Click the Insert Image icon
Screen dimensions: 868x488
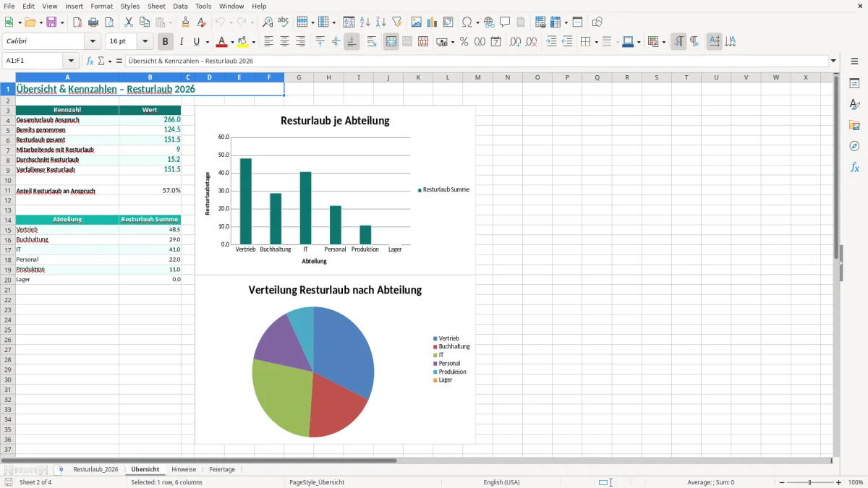[x=417, y=22]
